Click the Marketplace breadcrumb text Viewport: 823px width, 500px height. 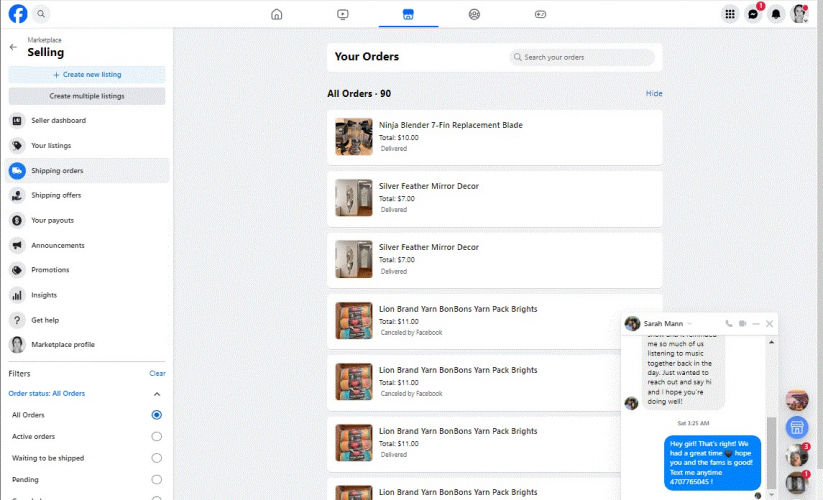coord(44,40)
